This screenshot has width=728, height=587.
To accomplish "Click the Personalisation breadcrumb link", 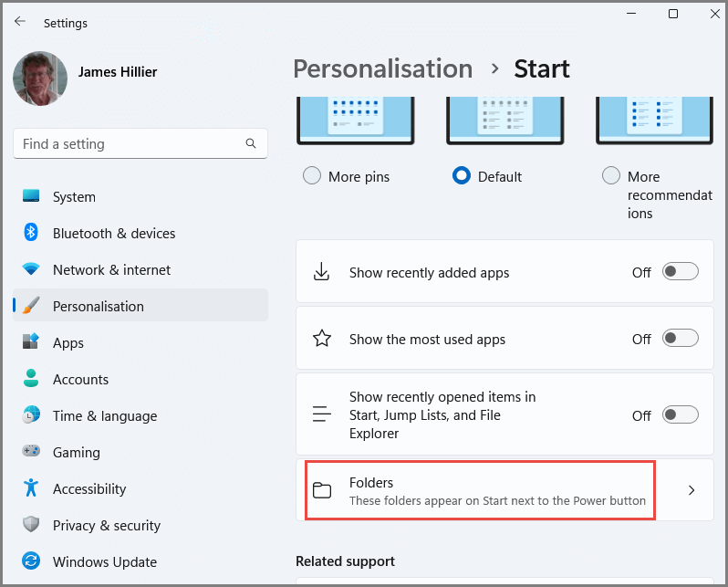I will (382, 68).
